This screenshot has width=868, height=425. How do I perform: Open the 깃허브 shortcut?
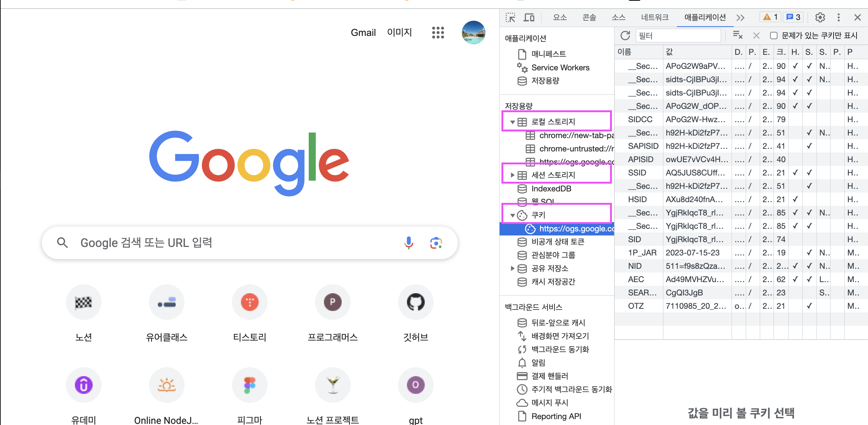click(x=416, y=314)
